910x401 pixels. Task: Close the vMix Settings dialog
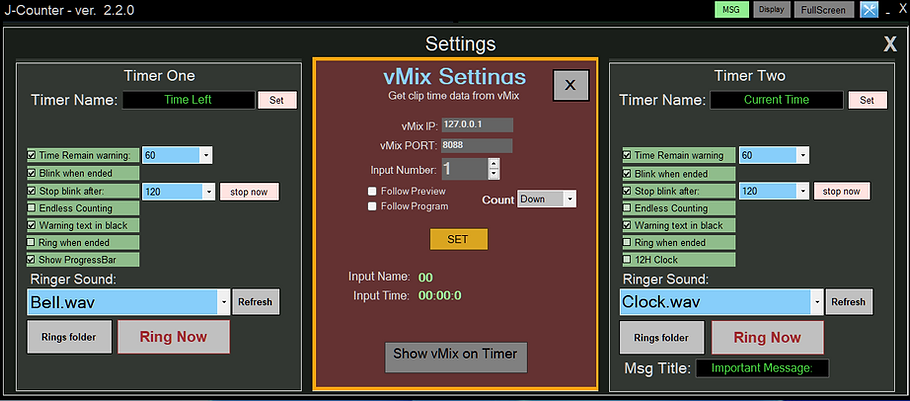(570, 85)
